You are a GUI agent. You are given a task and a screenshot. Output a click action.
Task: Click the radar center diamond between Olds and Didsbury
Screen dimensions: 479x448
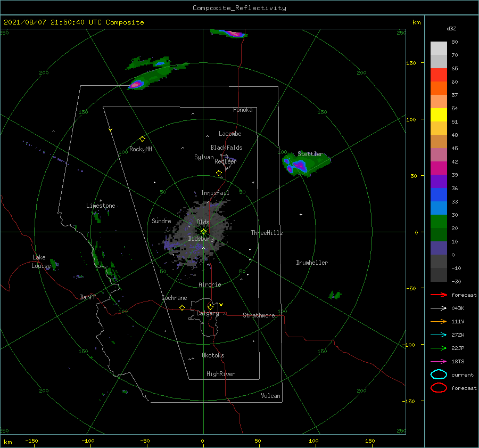click(203, 232)
